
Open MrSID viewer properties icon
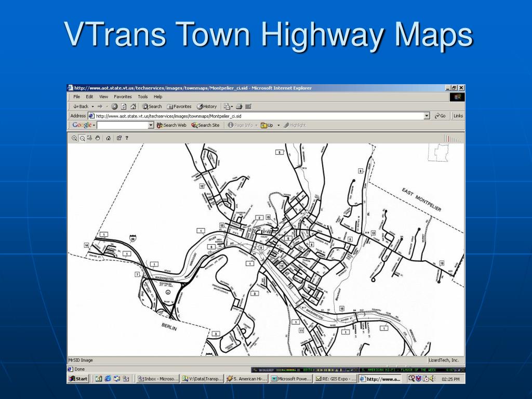tap(119, 138)
